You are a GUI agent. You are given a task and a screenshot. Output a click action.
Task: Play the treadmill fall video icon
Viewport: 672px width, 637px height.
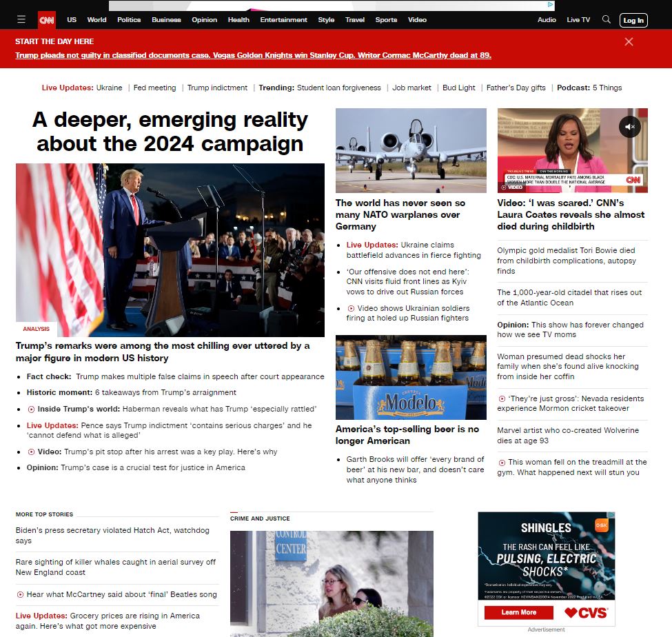(502, 463)
